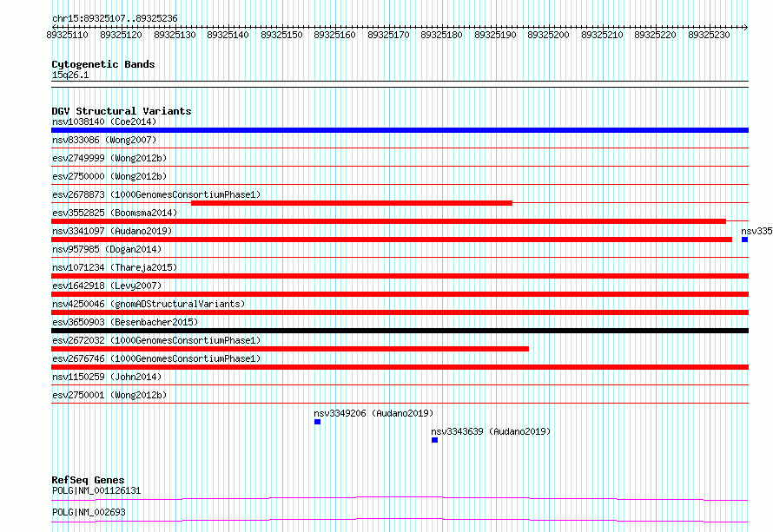Click the chr15:89325107..89325236 region label

(115, 18)
